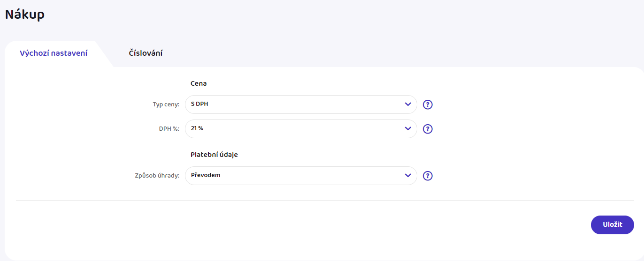This screenshot has width=644, height=261.
Task: Select the Výchozí nastavení tab
Action: click(54, 53)
